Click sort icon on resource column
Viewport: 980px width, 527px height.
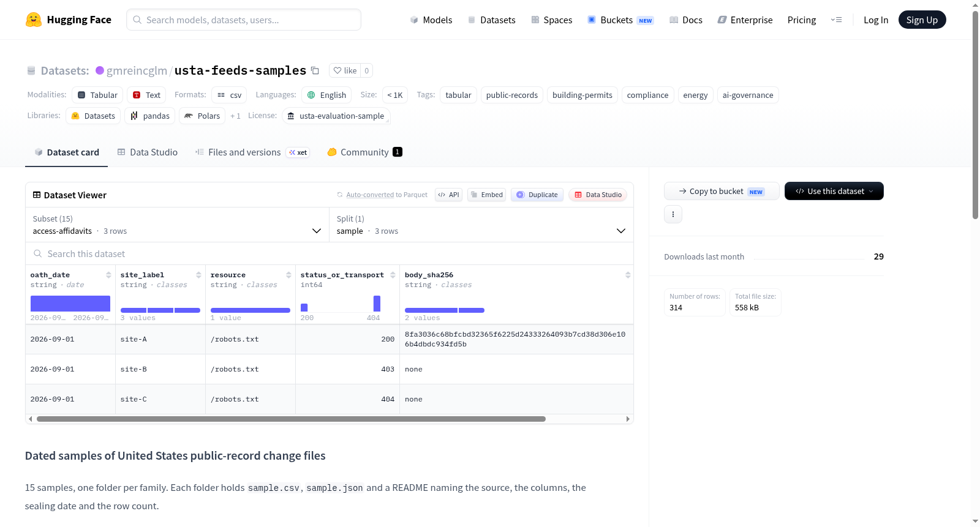288,275
